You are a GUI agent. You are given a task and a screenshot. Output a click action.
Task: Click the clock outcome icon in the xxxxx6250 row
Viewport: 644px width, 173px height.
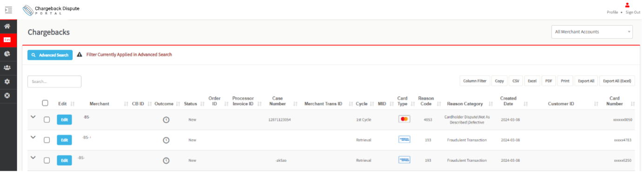166,160
